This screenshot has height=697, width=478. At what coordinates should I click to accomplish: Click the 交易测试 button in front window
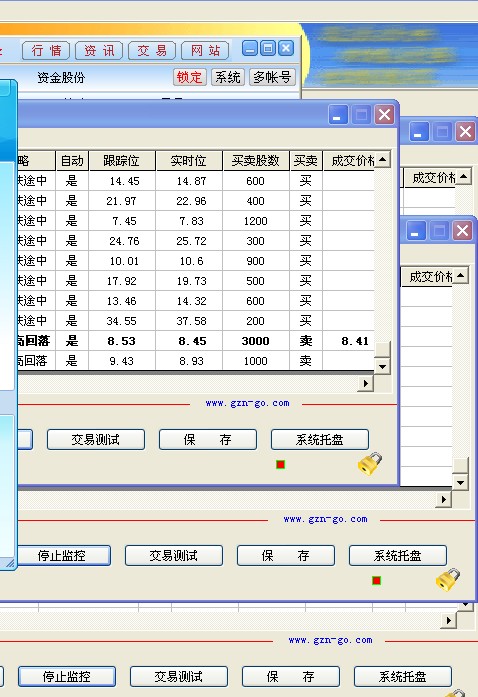(96, 440)
